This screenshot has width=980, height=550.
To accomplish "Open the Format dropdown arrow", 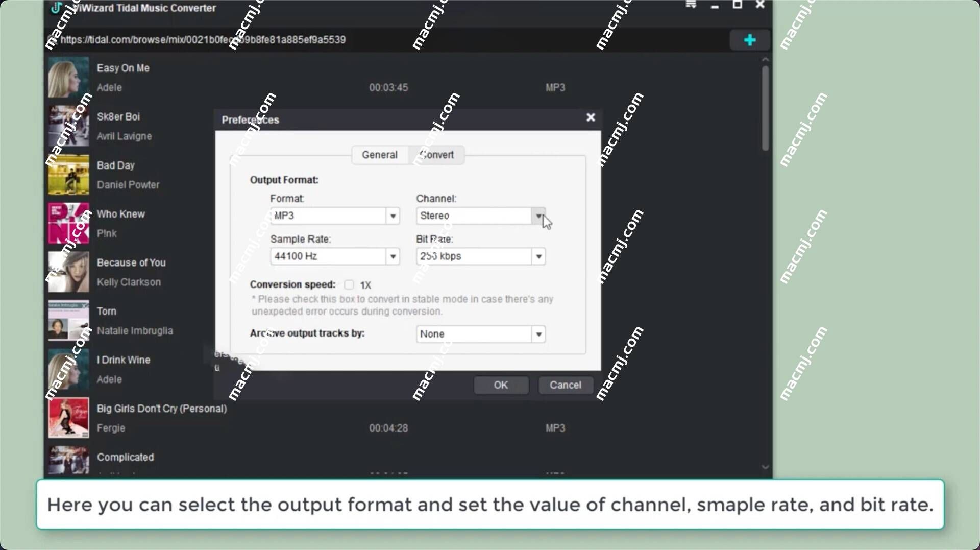I will [x=393, y=216].
